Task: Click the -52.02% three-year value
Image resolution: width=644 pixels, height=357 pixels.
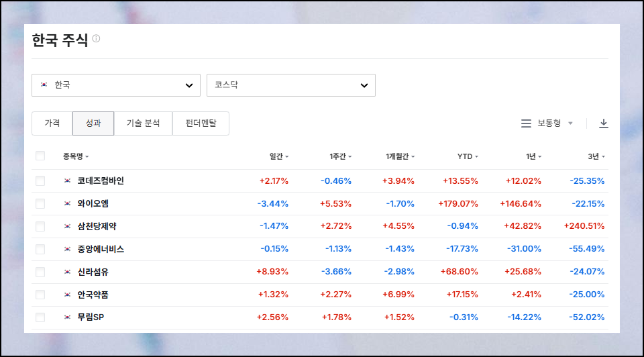Action: coord(586,317)
